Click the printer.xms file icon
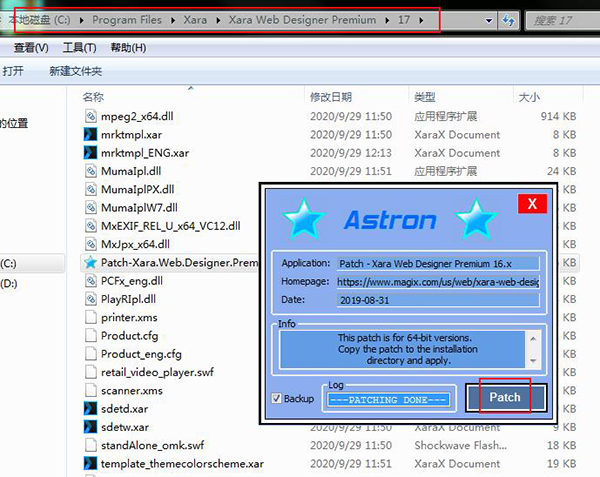Viewport: 600px width, 477px height. (x=91, y=317)
